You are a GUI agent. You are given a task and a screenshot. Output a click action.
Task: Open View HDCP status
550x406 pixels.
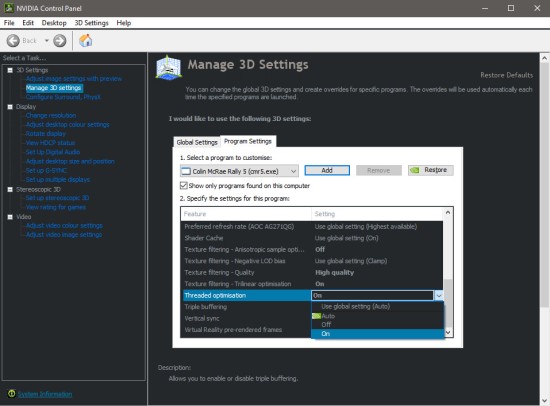[x=51, y=143]
